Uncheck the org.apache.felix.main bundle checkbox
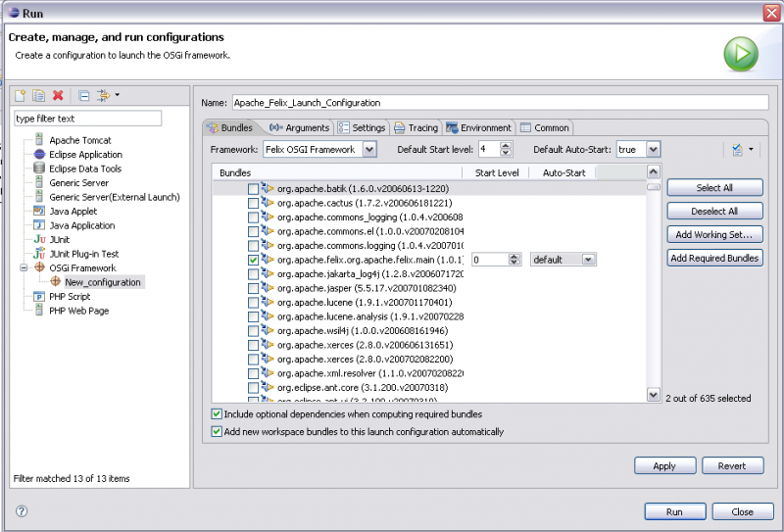The height and width of the screenshot is (532, 784). click(x=253, y=260)
